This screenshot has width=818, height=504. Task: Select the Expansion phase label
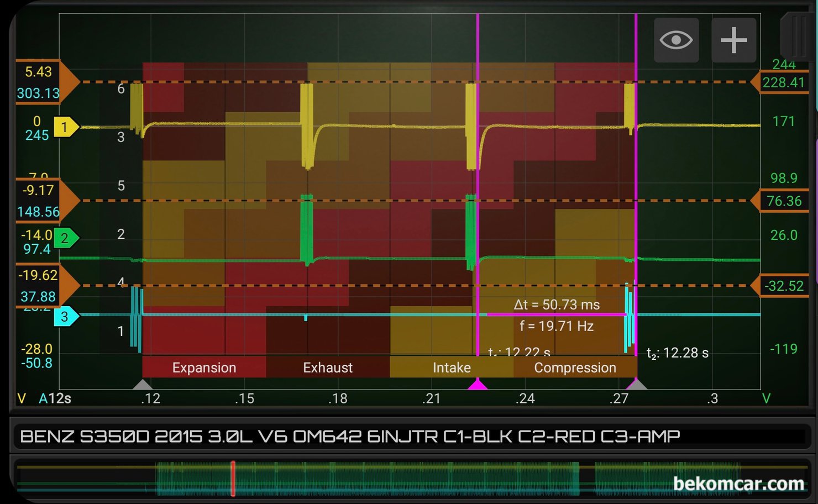click(x=204, y=368)
